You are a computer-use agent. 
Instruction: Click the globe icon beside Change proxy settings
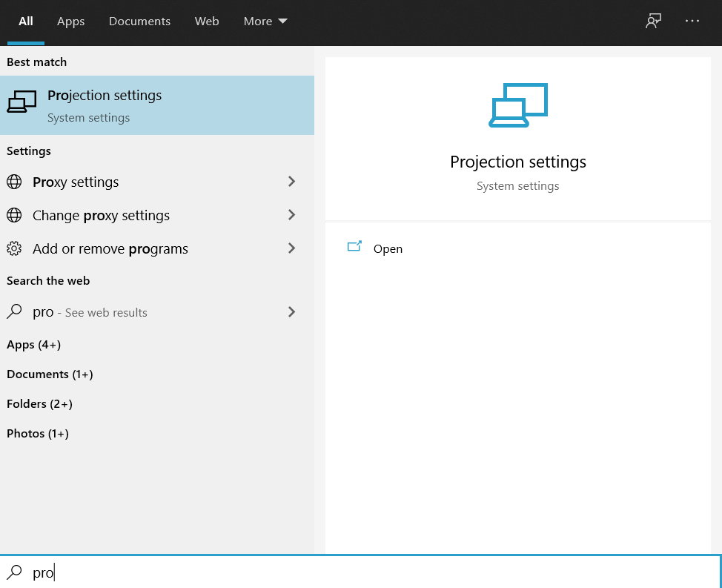point(14,216)
